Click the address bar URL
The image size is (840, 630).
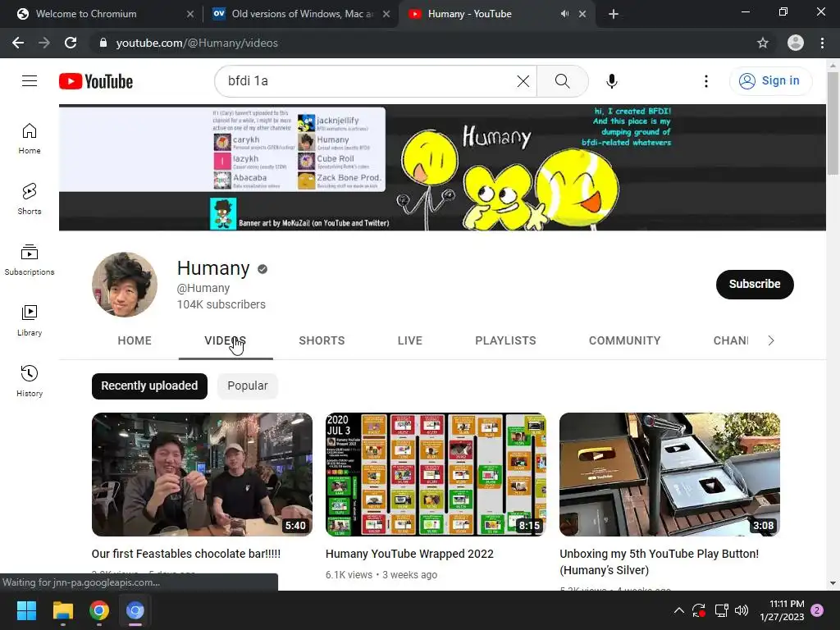(x=197, y=43)
